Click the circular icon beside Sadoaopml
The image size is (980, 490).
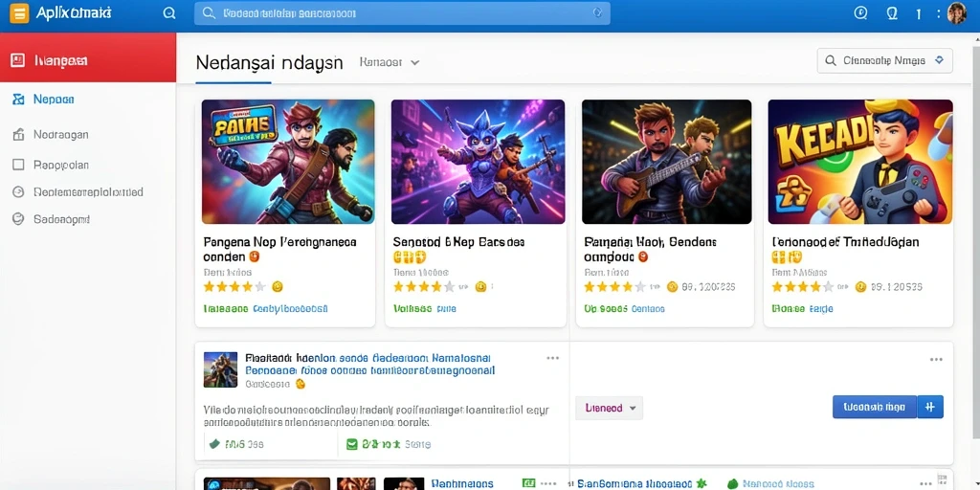pos(18,219)
